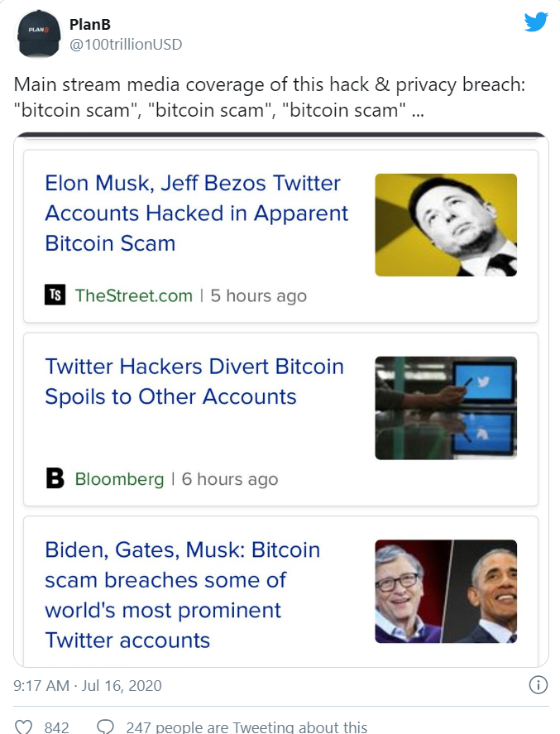
Task: Open the Twitter screens article thumbnail
Action: point(446,408)
